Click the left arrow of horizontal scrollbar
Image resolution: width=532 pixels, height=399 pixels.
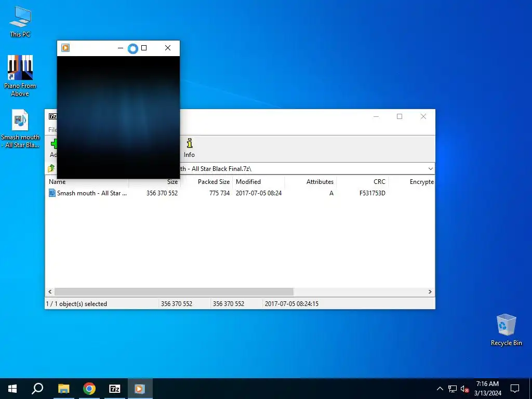pos(50,291)
